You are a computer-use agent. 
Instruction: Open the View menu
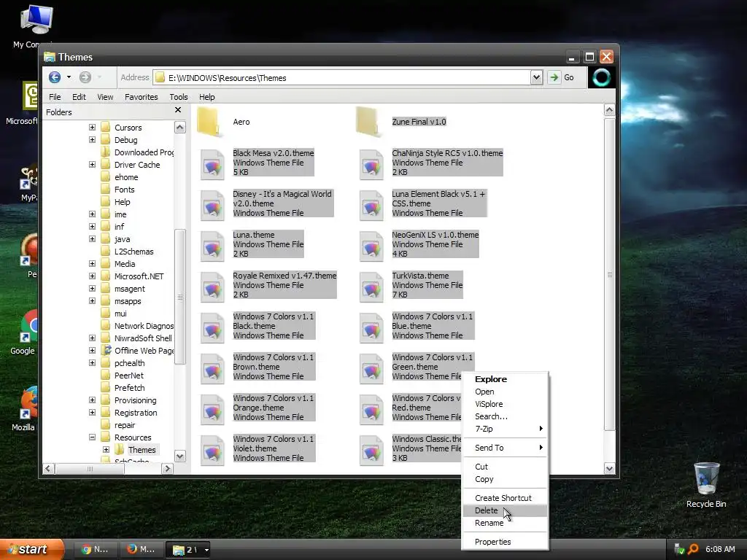click(105, 97)
